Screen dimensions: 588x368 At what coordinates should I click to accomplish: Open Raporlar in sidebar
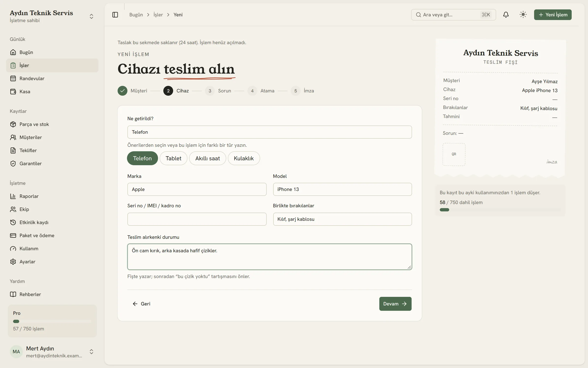point(52,196)
